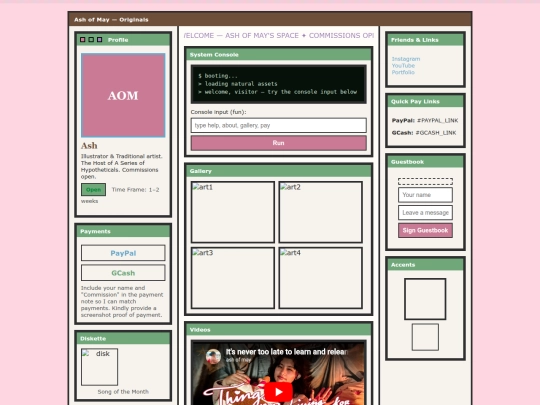This screenshot has height=405, width=540.
Task: Open the Portfolio link
Action: coord(403,72)
